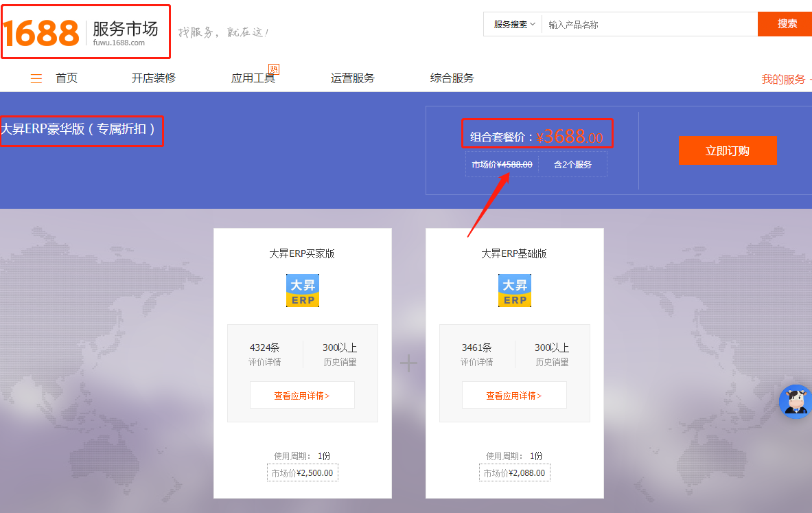Click the orange 搜索 button
This screenshot has width=812, height=513.
785,24
